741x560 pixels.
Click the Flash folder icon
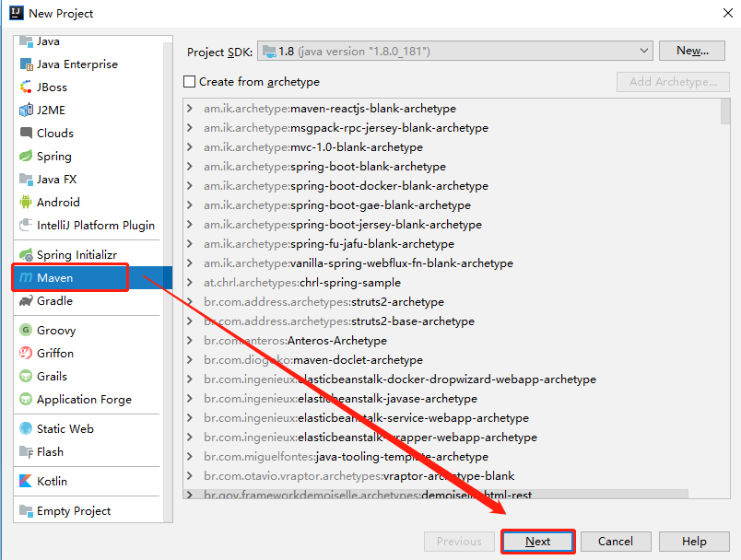pyautogui.click(x=26, y=452)
